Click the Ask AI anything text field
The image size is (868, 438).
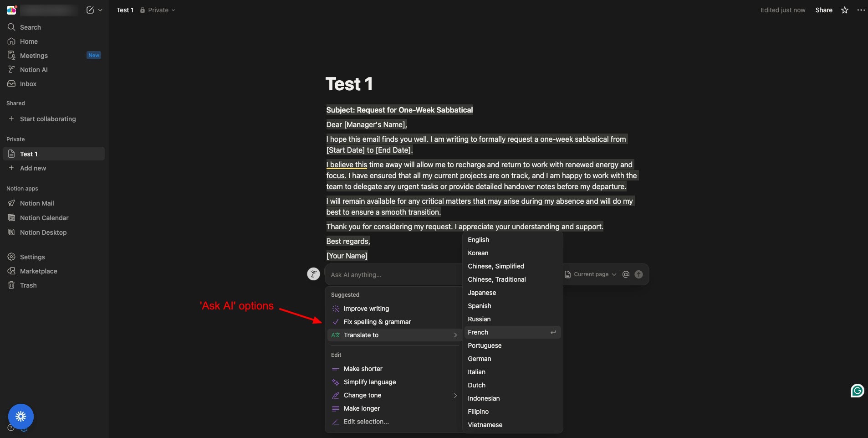pyautogui.click(x=392, y=275)
